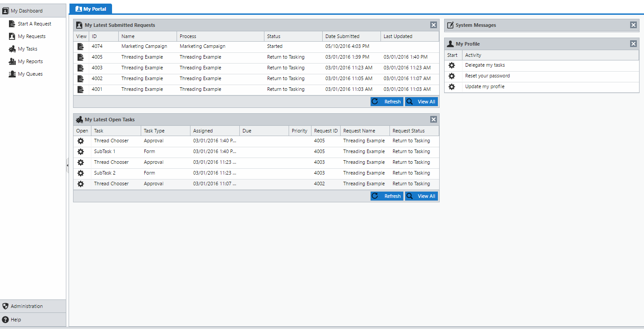View All open tasks
The width and height of the screenshot is (644, 329).
tap(421, 196)
